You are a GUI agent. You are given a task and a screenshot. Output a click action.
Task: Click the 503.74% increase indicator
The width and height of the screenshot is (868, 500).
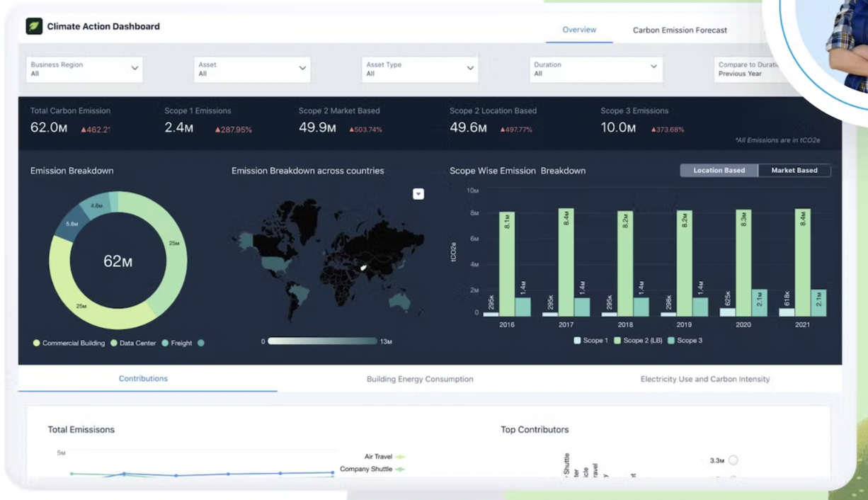point(365,130)
